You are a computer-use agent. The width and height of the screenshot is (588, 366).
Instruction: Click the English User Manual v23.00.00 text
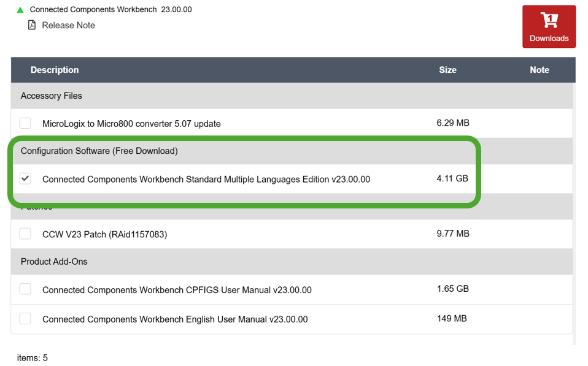pos(175,319)
